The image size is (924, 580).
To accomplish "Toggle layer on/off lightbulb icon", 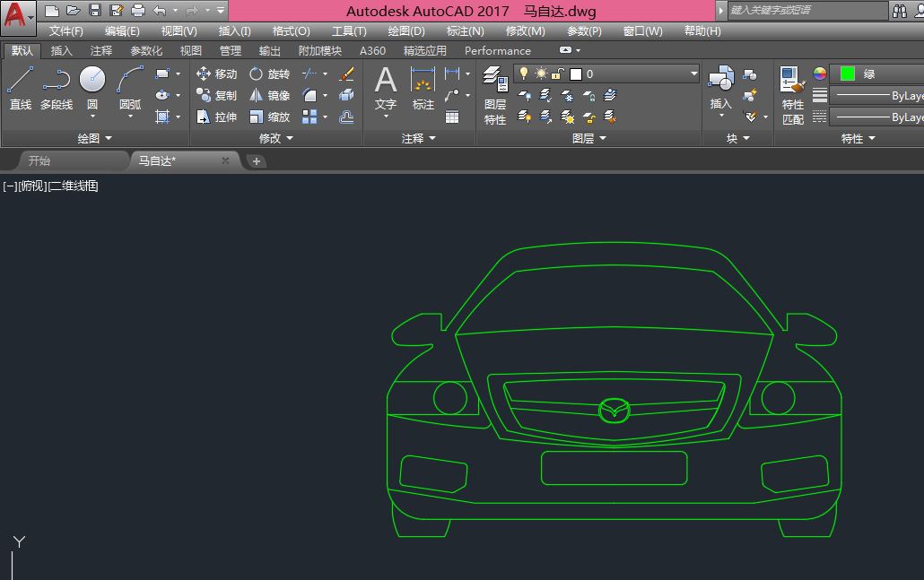I will coord(523,73).
